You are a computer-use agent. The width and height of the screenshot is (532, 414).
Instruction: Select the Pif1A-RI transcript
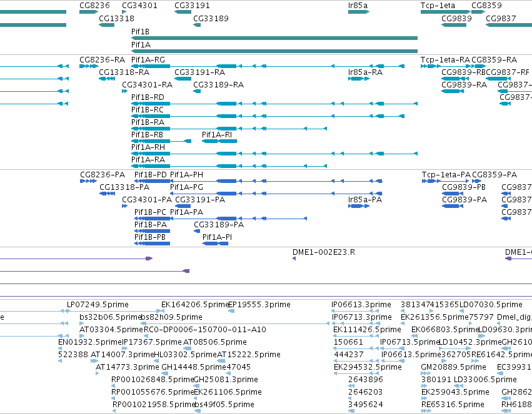coord(219,141)
